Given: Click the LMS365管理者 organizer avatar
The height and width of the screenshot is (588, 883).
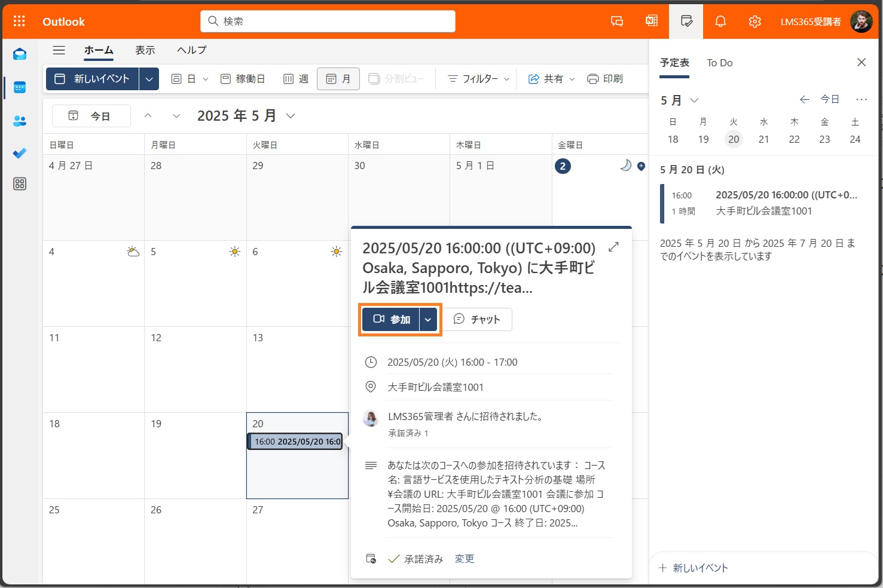Looking at the screenshot, I should 371,418.
